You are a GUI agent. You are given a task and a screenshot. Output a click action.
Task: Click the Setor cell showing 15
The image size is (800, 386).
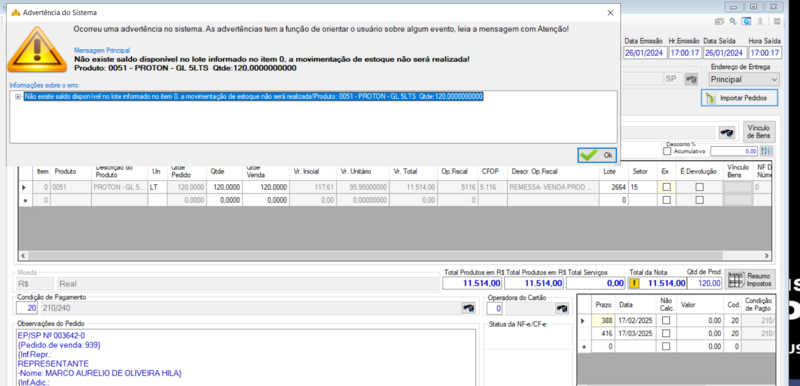[642, 187]
